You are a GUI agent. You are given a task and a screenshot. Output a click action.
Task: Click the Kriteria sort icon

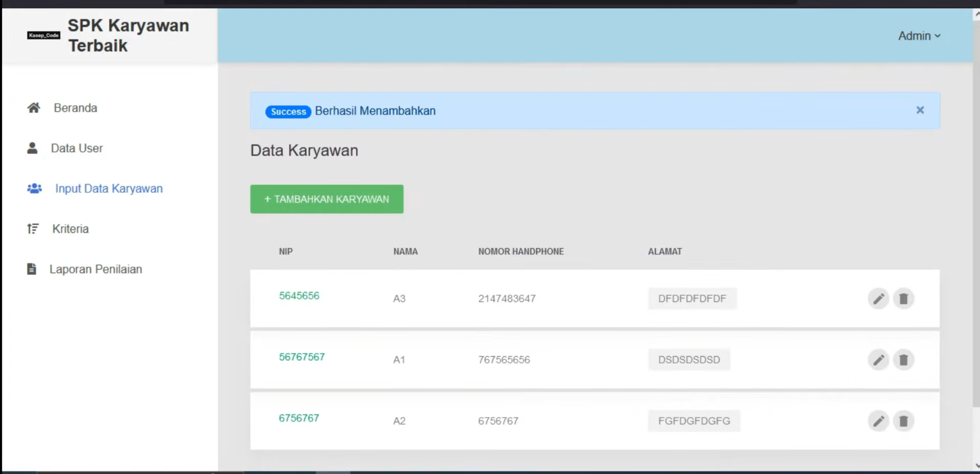tap(33, 229)
